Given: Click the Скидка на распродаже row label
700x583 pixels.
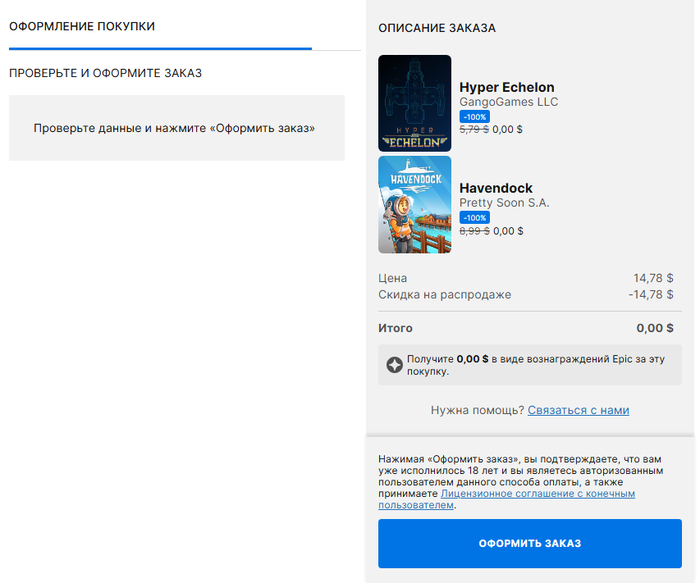Looking at the screenshot, I should [x=444, y=294].
